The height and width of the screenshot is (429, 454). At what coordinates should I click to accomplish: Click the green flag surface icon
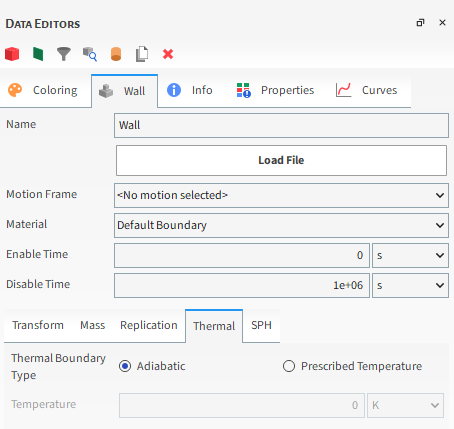[38, 54]
